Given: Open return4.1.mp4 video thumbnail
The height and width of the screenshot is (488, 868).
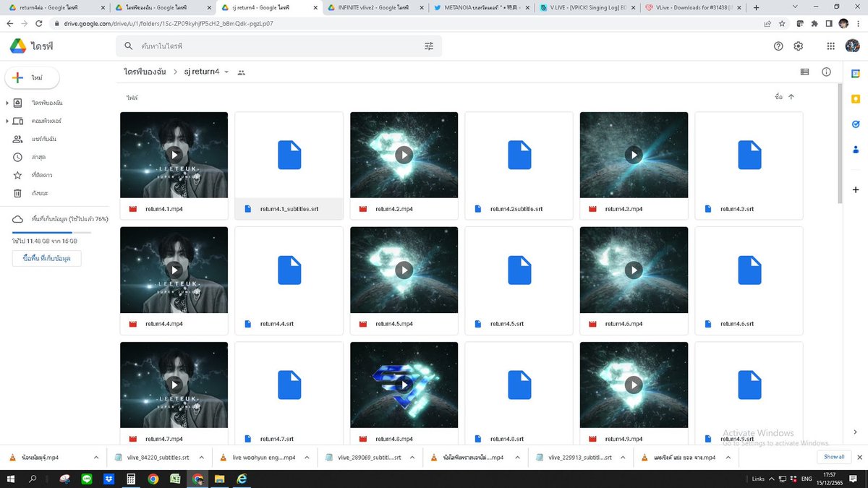Looking at the screenshot, I should tap(174, 155).
